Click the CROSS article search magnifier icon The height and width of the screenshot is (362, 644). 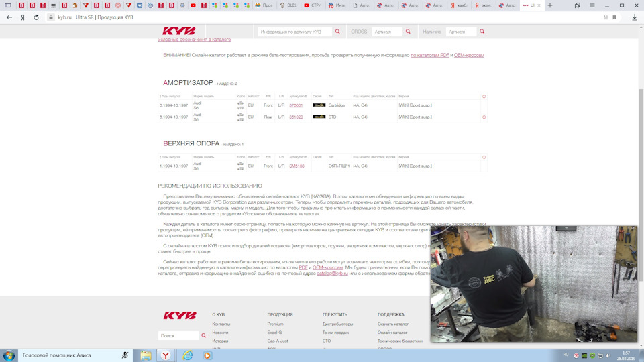pyautogui.click(x=408, y=32)
